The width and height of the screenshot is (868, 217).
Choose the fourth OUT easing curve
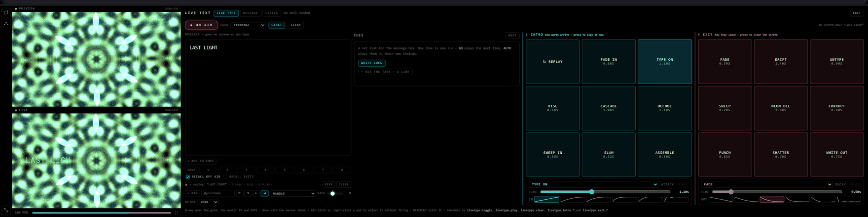797,199
